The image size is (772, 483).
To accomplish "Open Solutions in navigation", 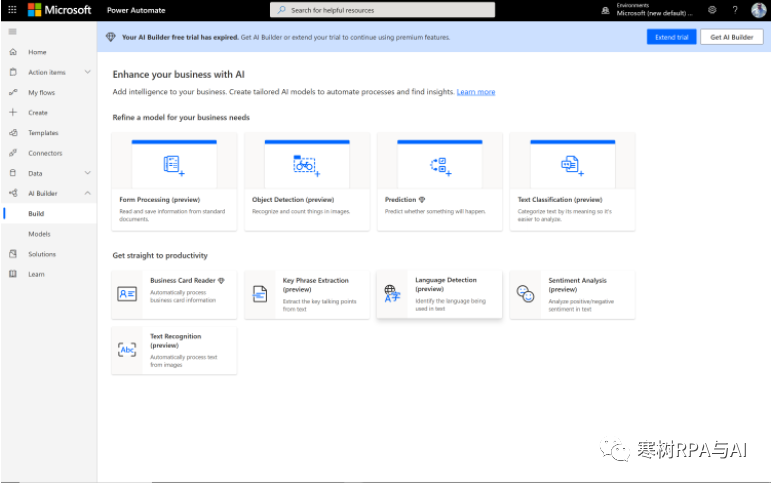I will coord(42,254).
